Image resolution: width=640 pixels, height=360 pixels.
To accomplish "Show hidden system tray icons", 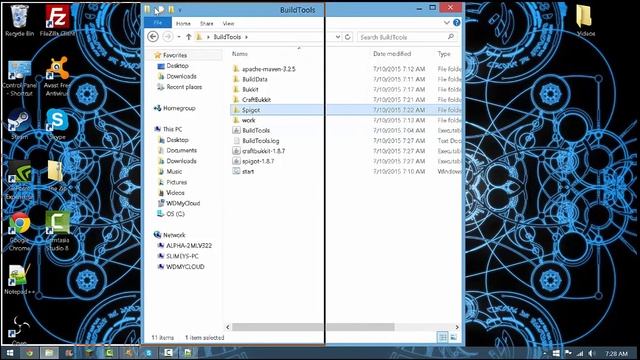I will pos(545,353).
